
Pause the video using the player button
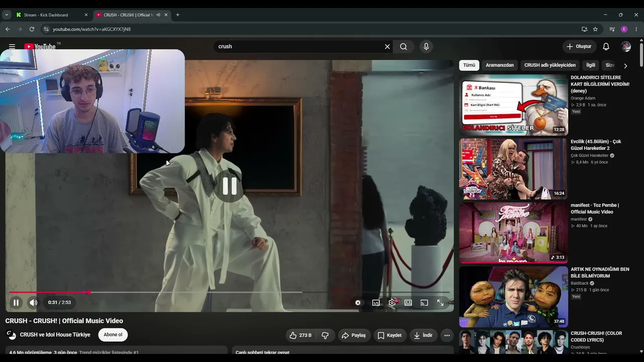click(16, 303)
